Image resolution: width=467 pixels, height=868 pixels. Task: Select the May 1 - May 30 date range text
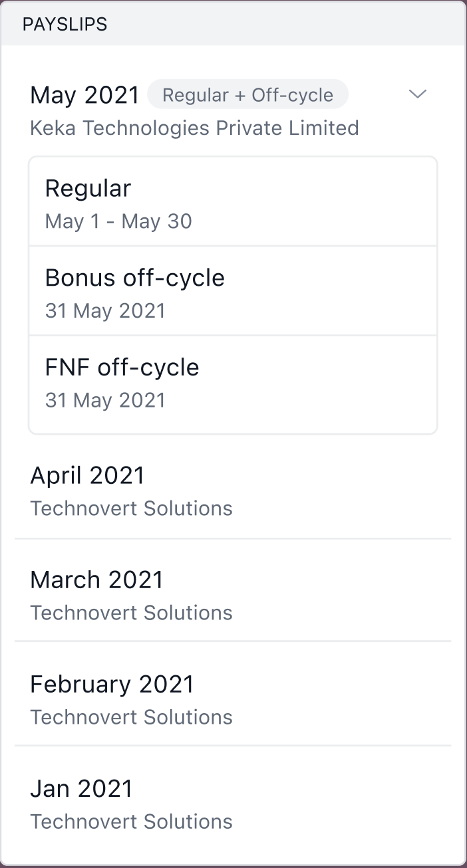point(118,221)
